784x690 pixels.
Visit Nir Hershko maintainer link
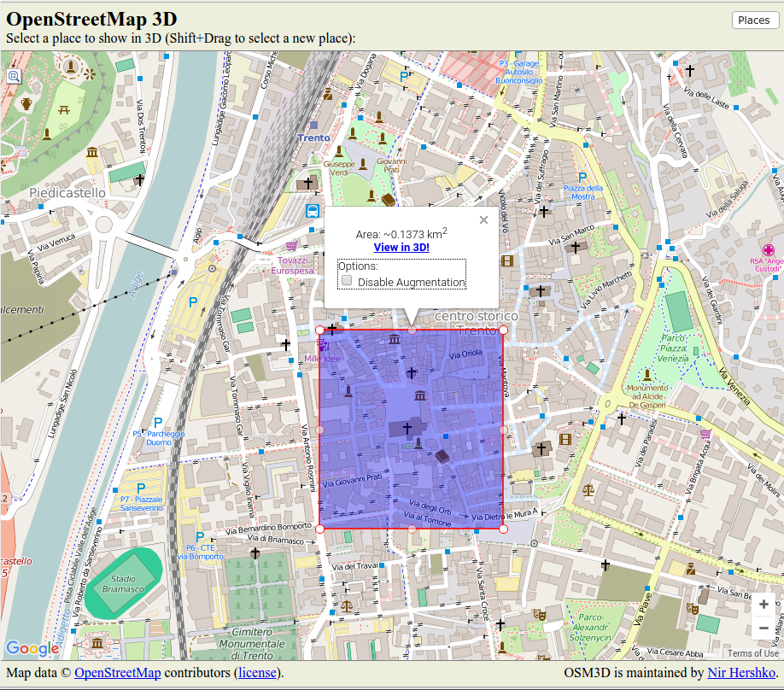(x=741, y=673)
